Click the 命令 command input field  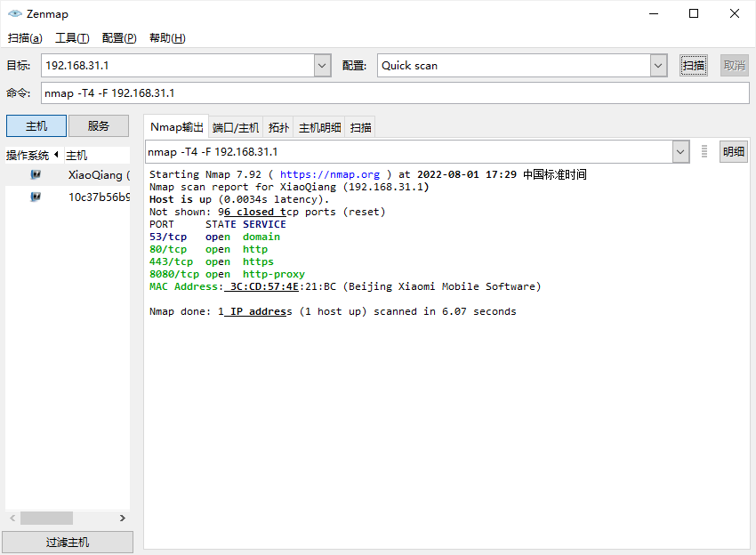[395, 93]
